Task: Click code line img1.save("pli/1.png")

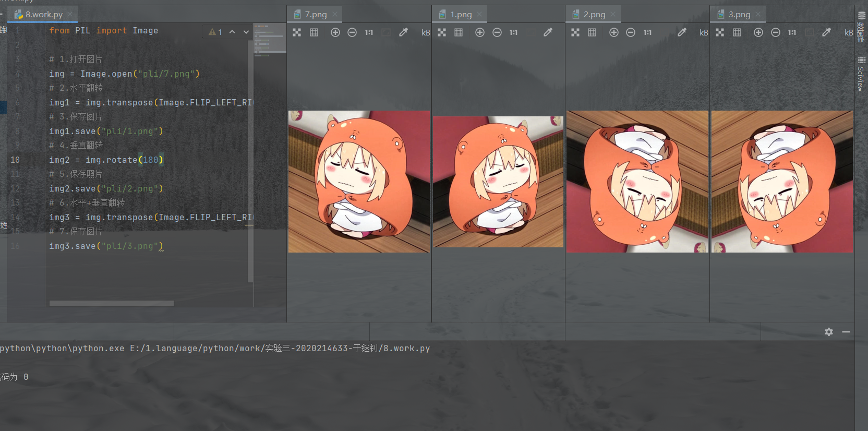Action: point(106,131)
